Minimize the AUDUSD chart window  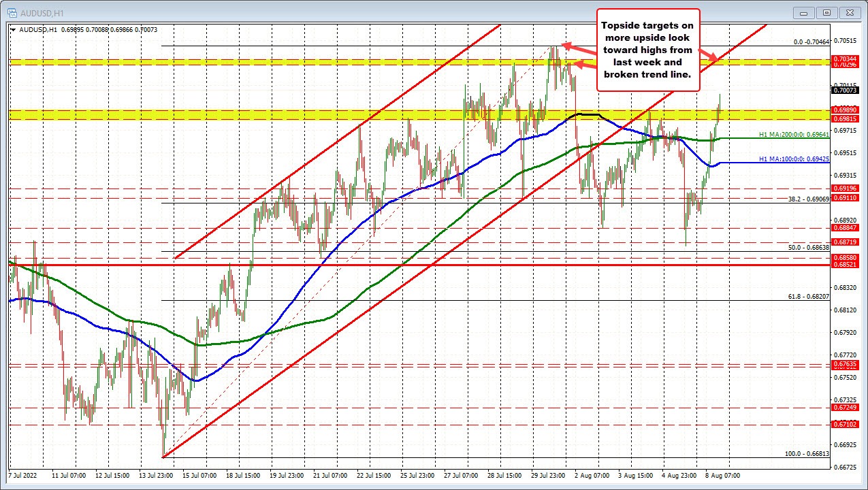[x=807, y=12]
